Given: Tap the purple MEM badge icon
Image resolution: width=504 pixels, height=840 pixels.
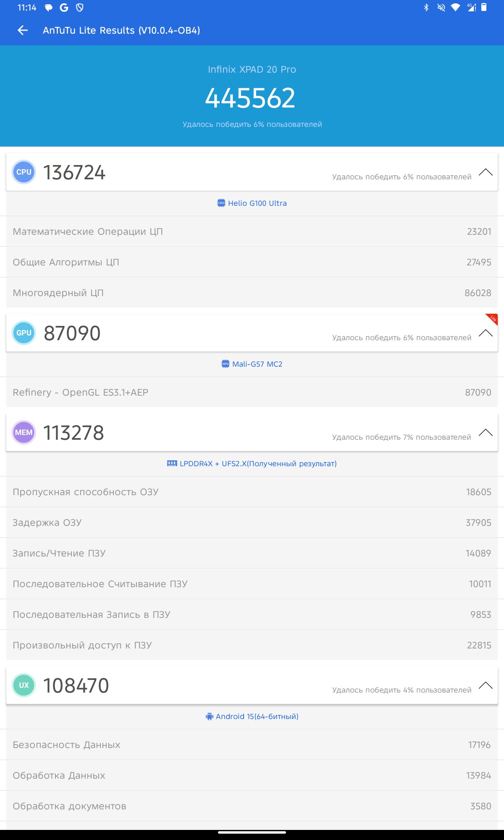Looking at the screenshot, I should coord(24,433).
